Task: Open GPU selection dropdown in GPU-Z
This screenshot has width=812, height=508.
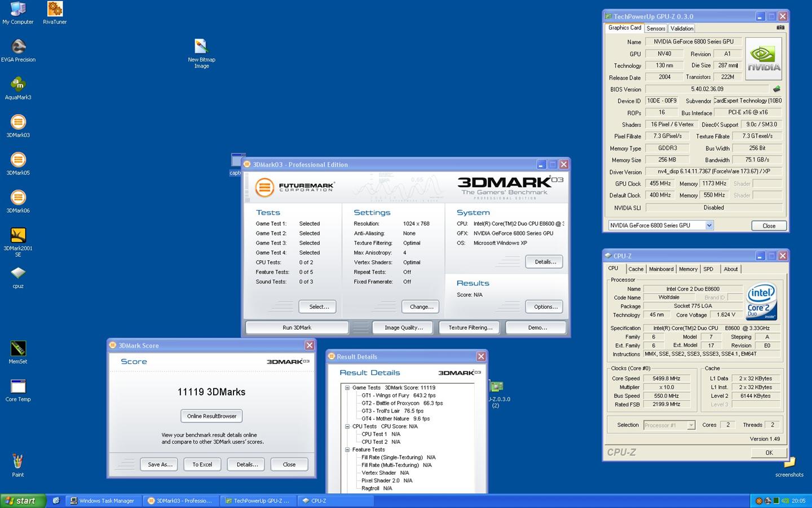Action: [x=709, y=225]
